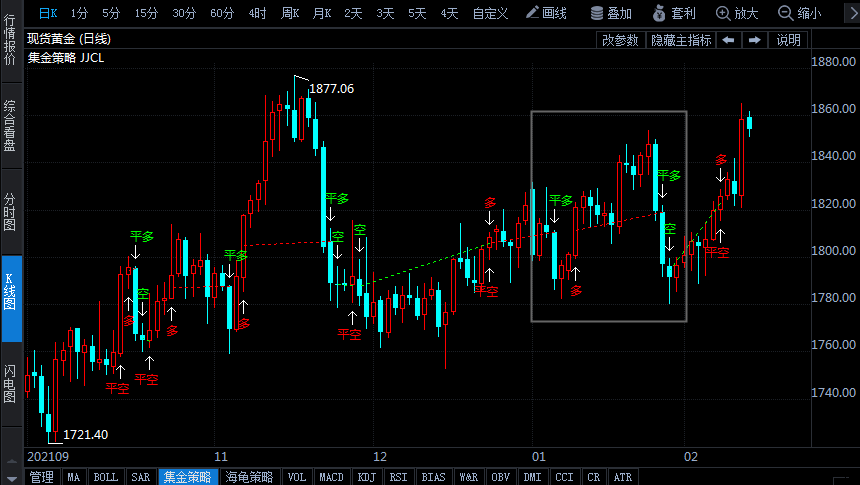Open the 叠加 overlay tool
The width and height of the screenshot is (860, 485).
click(612, 13)
